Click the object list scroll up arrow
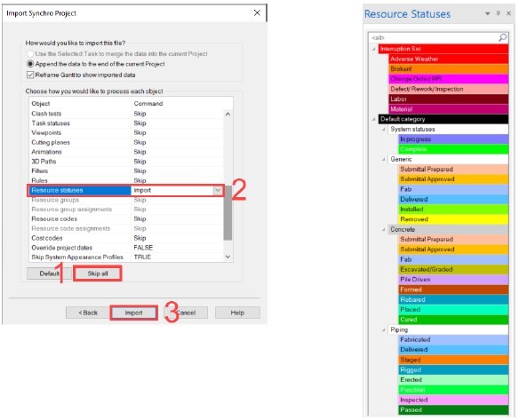 228,114
